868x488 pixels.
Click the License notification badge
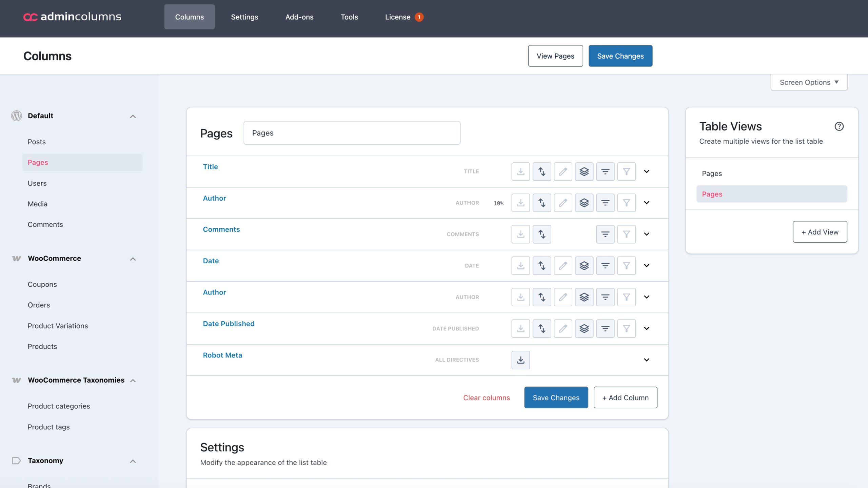[419, 17]
